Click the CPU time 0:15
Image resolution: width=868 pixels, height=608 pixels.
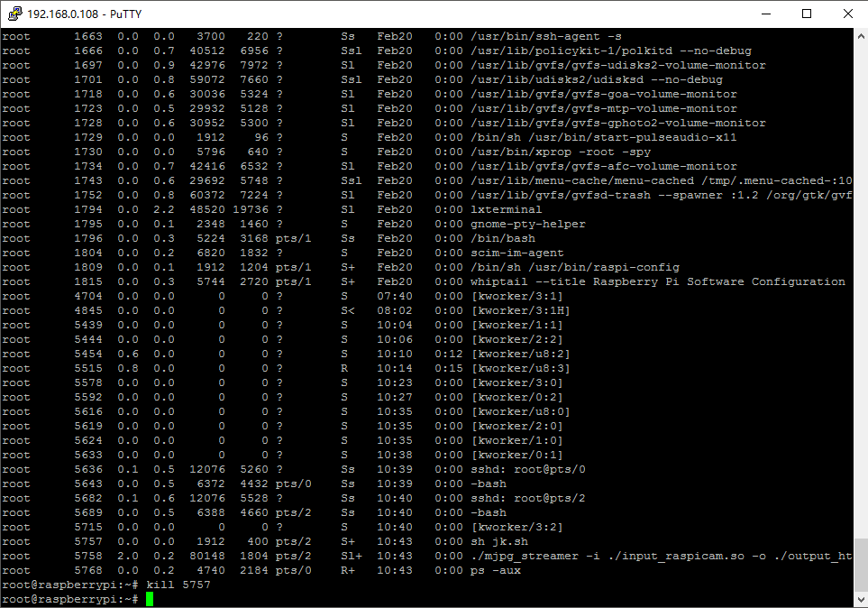point(448,368)
